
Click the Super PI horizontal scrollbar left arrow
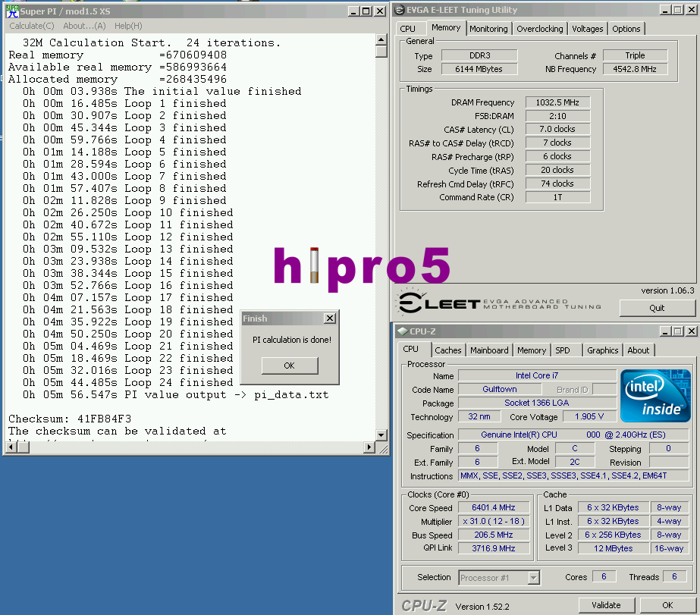point(12,447)
